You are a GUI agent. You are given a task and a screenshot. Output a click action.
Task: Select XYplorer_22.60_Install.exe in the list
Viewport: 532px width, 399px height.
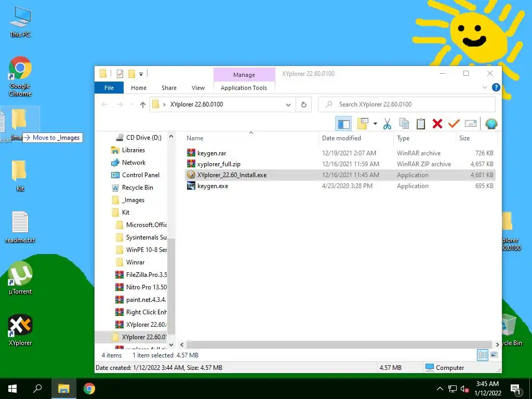tap(340, 175)
